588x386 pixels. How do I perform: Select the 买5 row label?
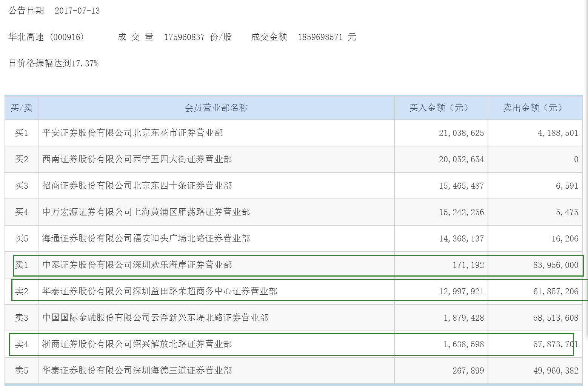coord(22,238)
